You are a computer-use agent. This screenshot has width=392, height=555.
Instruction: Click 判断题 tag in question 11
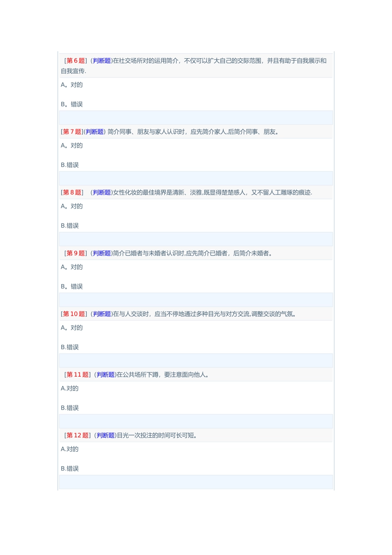[x=106, y=375]
